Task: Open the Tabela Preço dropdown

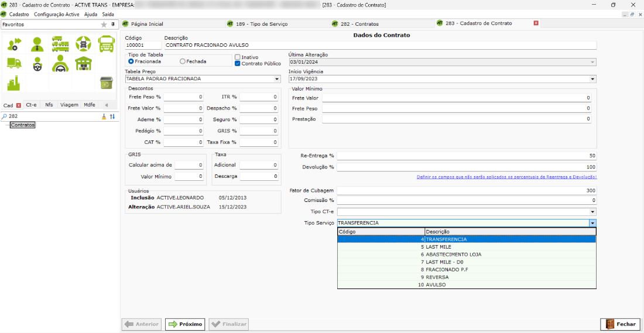Action: click(277, 79)
